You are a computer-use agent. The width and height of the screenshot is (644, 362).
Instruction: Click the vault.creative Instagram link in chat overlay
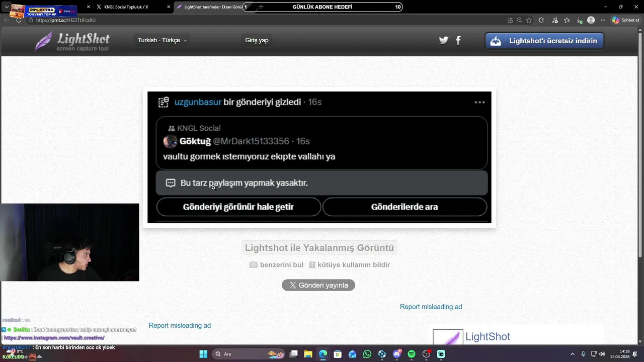point(54,338)
